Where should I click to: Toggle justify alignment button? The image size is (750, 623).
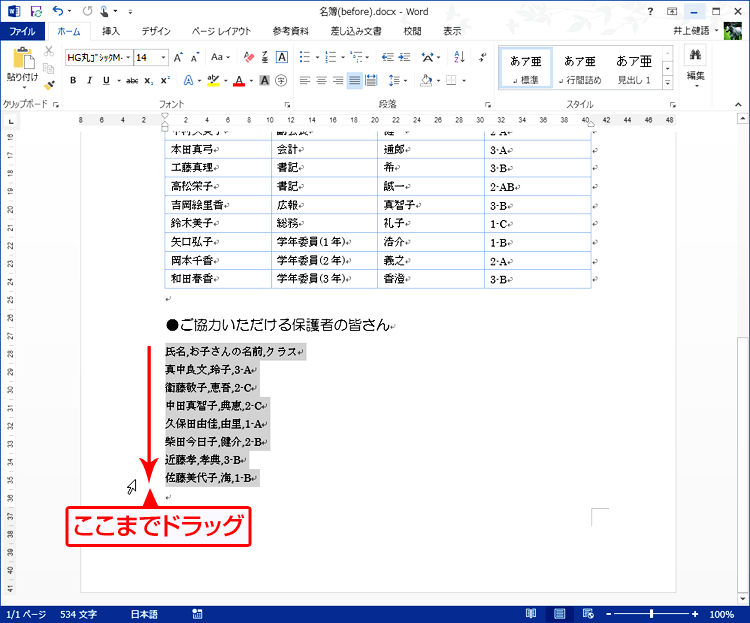pos(354,80)
